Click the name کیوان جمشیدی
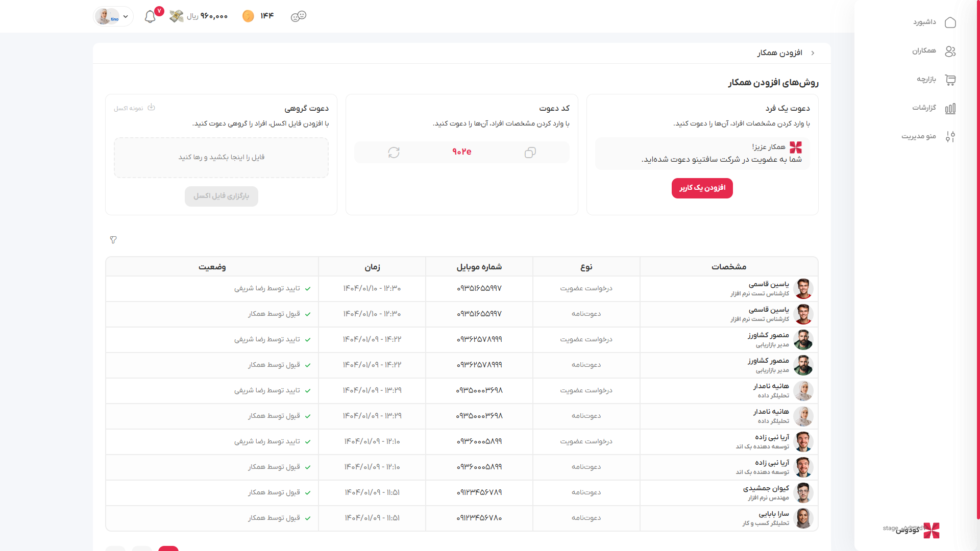Screen dimensions: 980x551 (x=766, y=488)
